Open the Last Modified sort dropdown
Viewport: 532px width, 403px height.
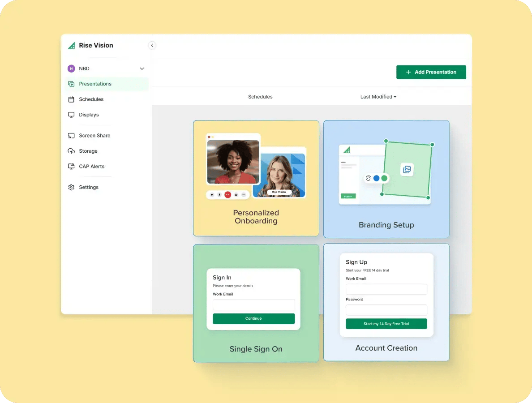378,97
